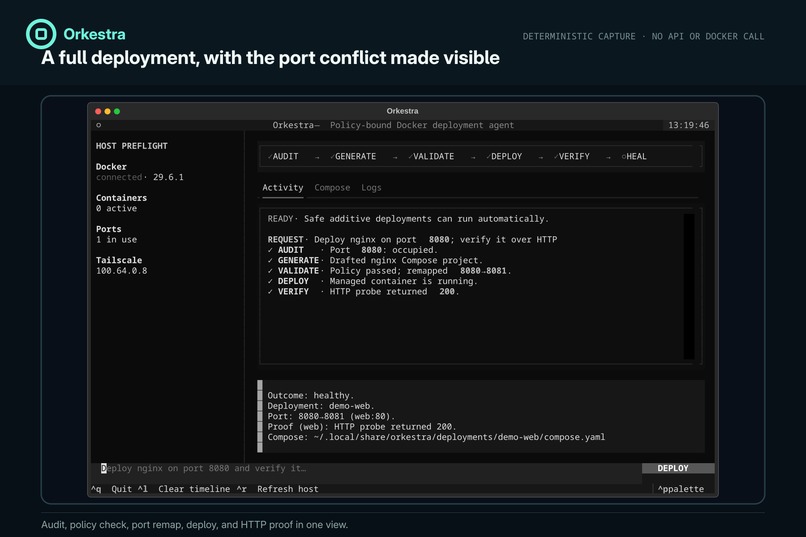Viewport: 806px width, 537px height.
Task: Click the VERIFY HTTP probe log line
Action: 363,291
